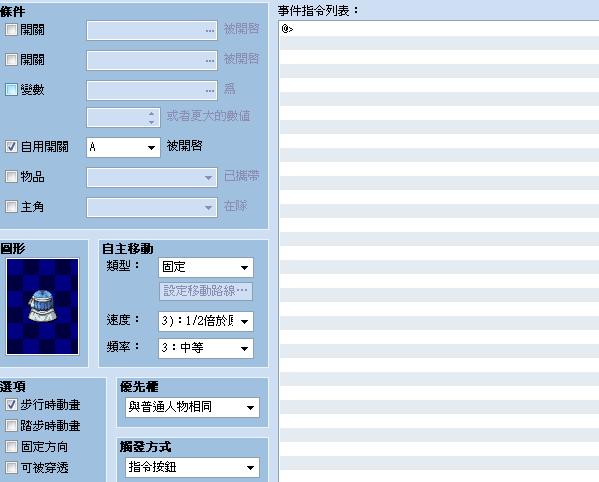Check 固定方向 option
The height and width of the screenshot is (482, 599).
[11, 446]
